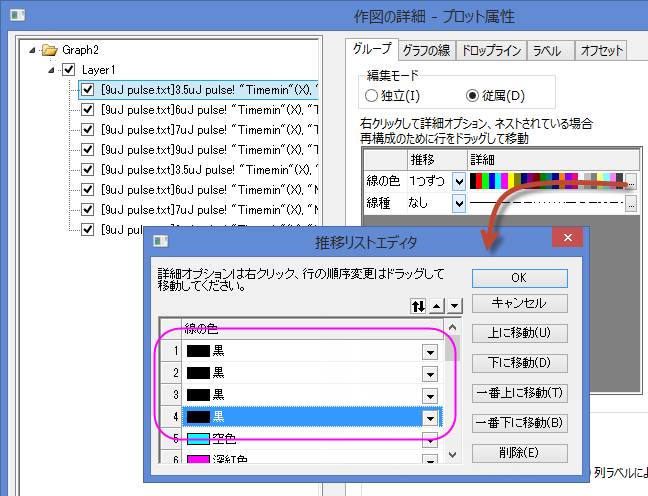Switch to the オフセット tab
Image resolution: width=648 pixels, height=496 pixels.
601,51
